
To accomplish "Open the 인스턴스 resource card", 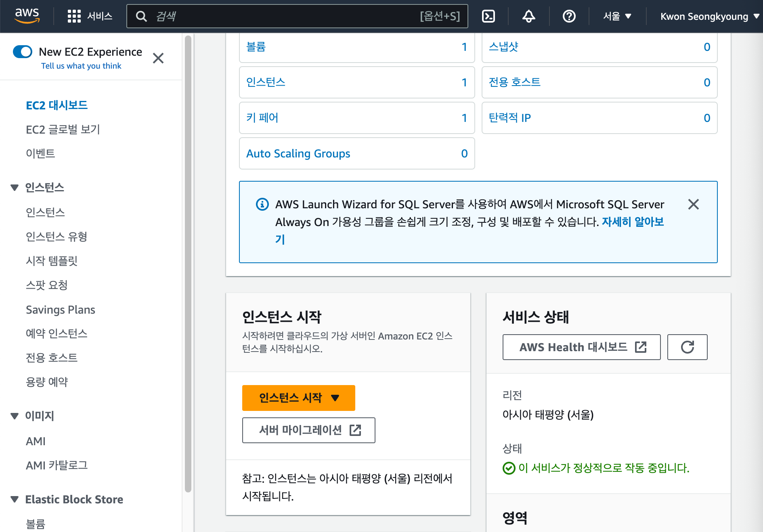I will pyautogui.click(x=357, y=82).
